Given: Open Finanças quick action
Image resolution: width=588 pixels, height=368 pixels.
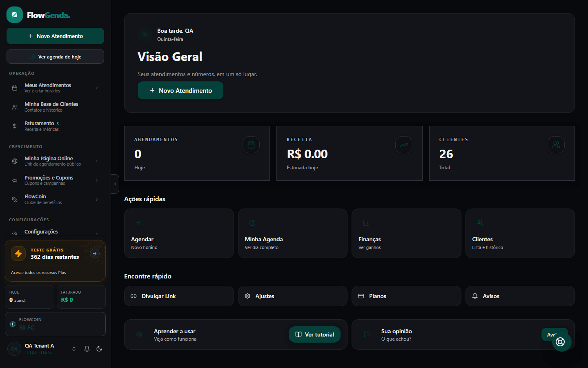Looking at the screenshot, I should (x=406, y=233).
